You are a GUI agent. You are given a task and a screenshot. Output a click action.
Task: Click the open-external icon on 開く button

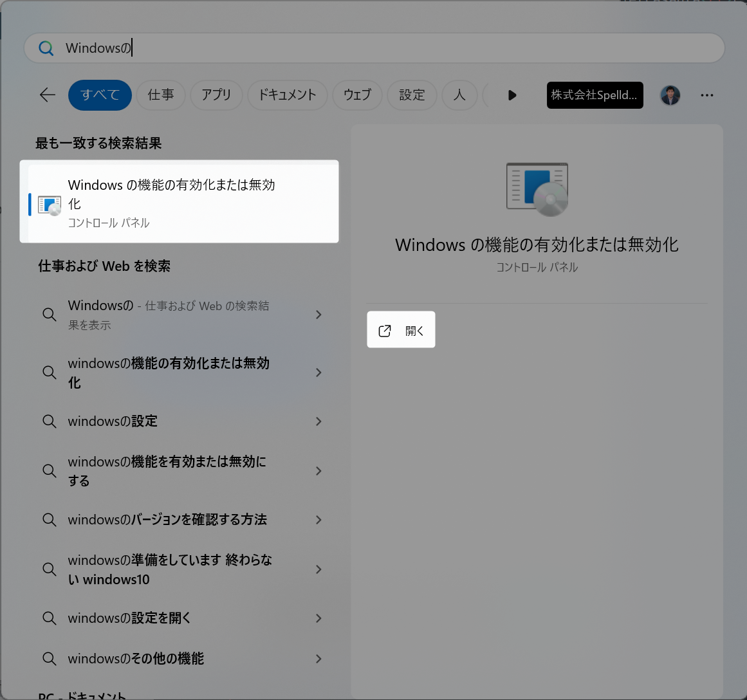385,331
